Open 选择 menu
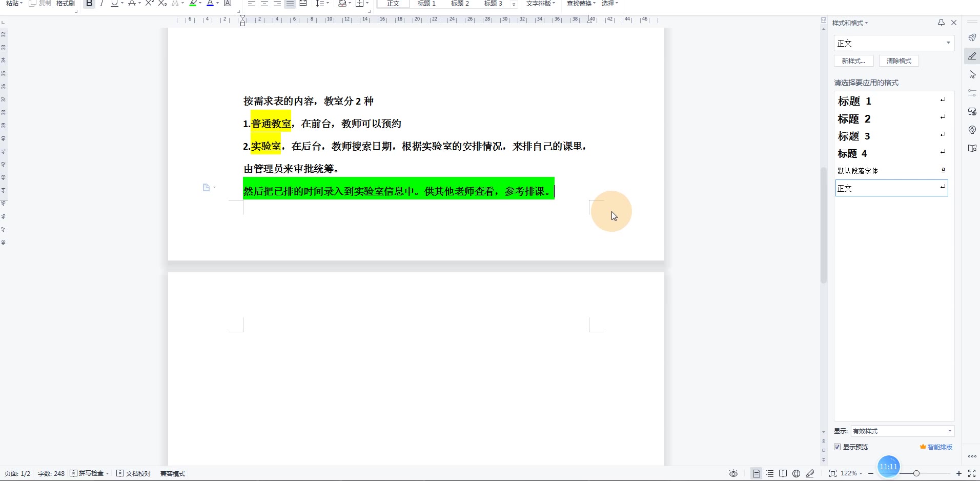Image resolution: width=980 pixels, height=481 pixels. click(x=609, y=3)
